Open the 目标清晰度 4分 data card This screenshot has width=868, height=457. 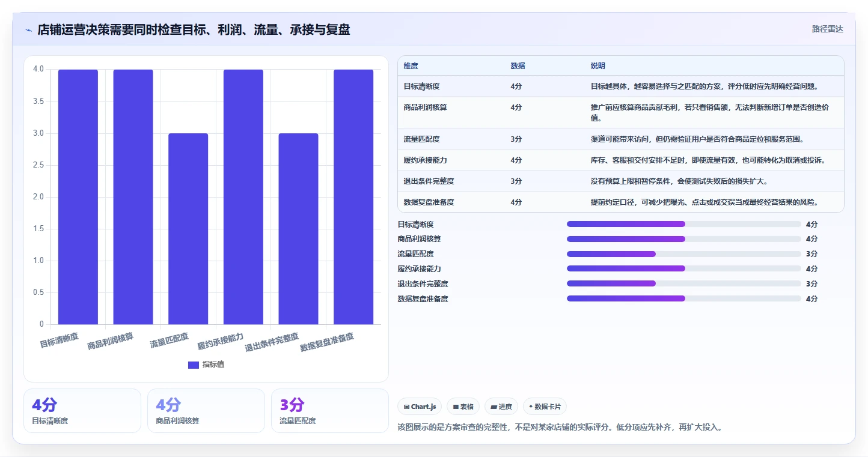pyautogui.click(x=82, y=411)
